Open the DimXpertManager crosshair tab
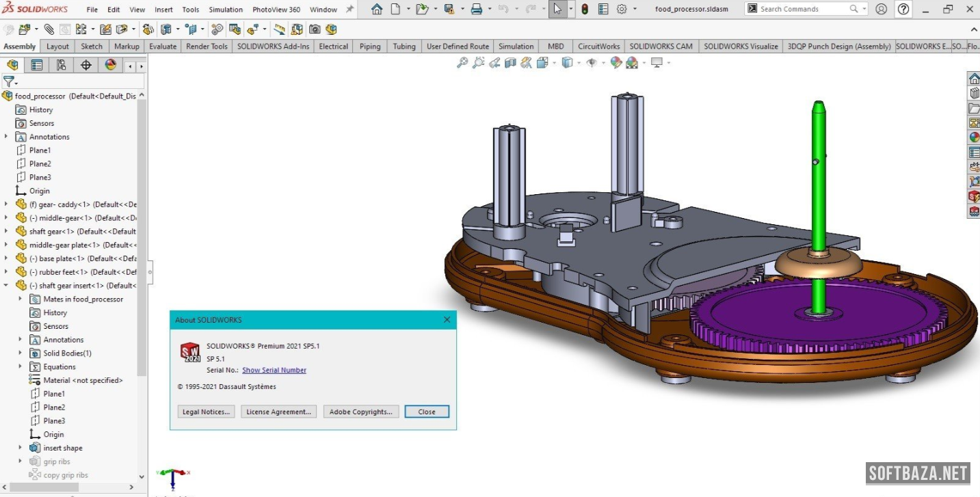This screenshot has width=980, height=497. tap(86, 65)
